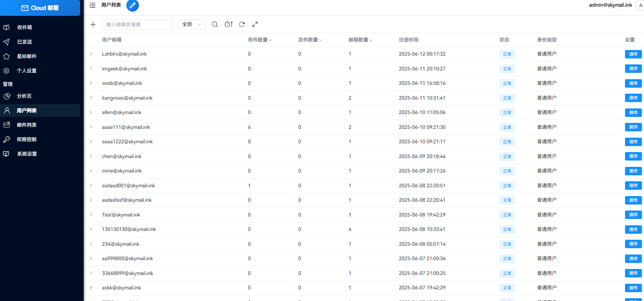Image resolution: width=644 pixels, height=301 pixels.
Task: Select email aa998800@skymail.ink
Action: pos(127,258)
